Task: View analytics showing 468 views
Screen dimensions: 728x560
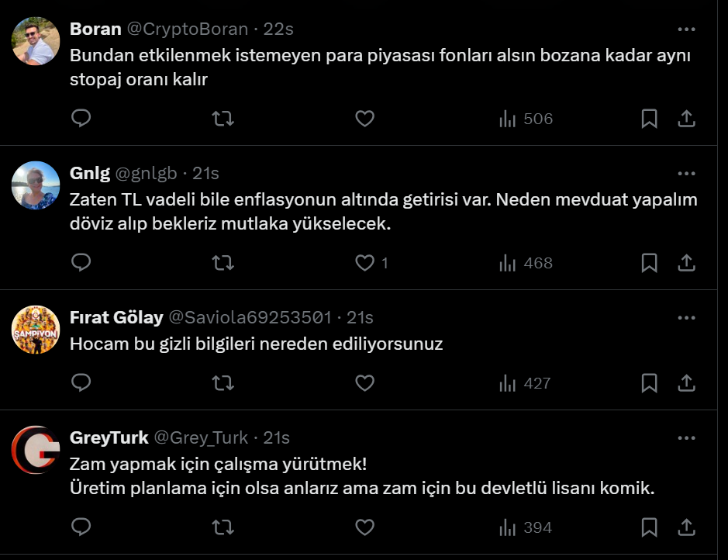Action: 526,263
